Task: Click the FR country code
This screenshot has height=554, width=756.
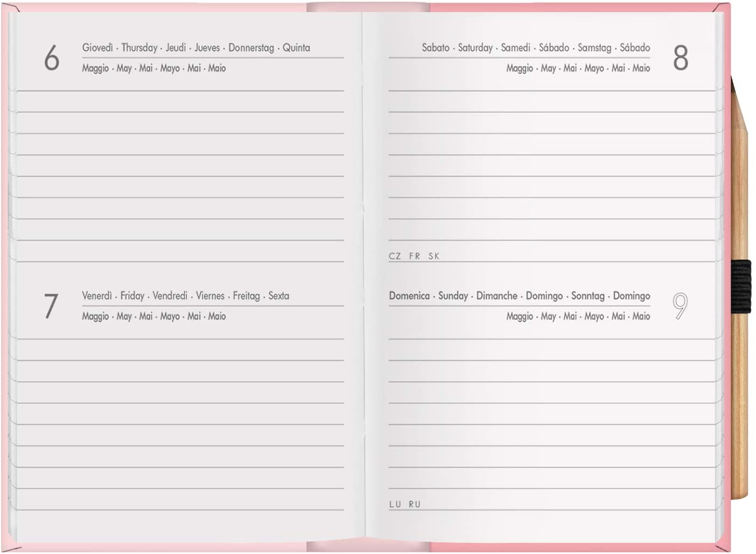Action: (415, 256)
